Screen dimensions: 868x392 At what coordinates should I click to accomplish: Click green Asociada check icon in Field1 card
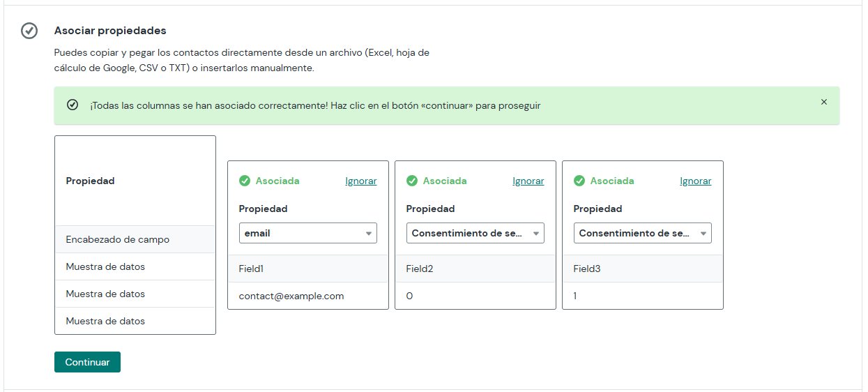tap(245, 181)
